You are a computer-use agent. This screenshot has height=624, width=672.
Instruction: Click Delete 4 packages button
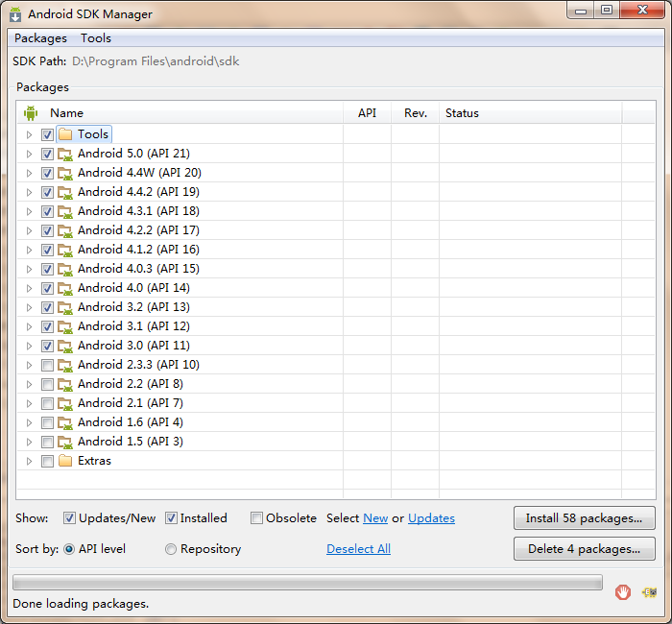tap(584, 549)
